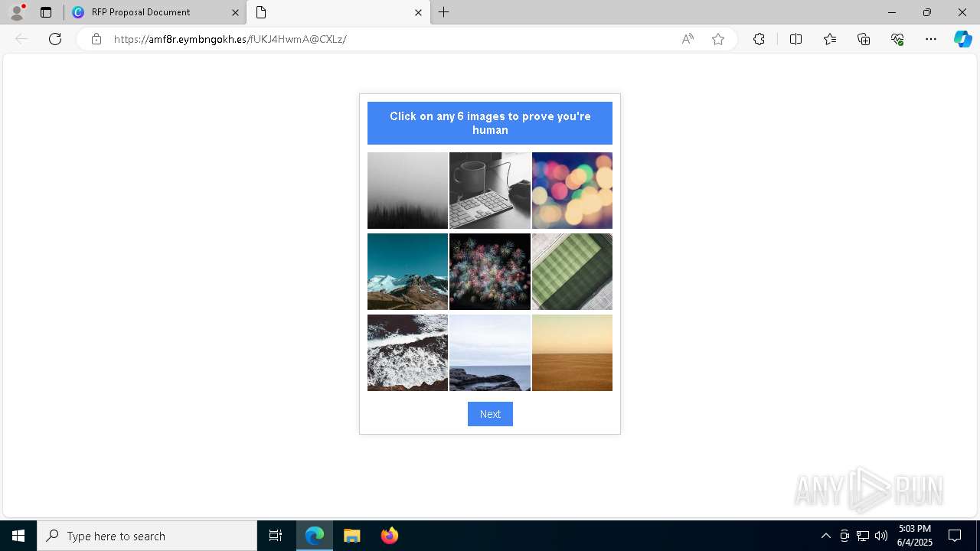Screen dimensions: 980x551
Task: Show hidden system tray icons
Action: pos(825,536)
